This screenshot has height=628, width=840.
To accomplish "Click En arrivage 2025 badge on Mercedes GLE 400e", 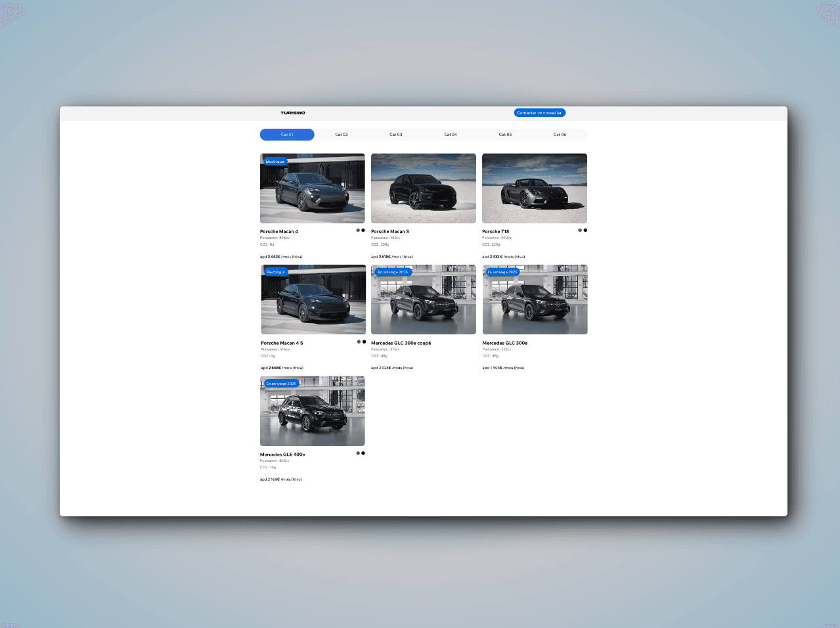I will 281,384.
